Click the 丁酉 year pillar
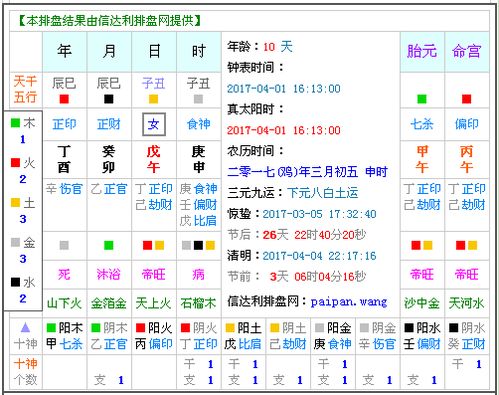Screen dimensions: 499x395 click(64, 159)
